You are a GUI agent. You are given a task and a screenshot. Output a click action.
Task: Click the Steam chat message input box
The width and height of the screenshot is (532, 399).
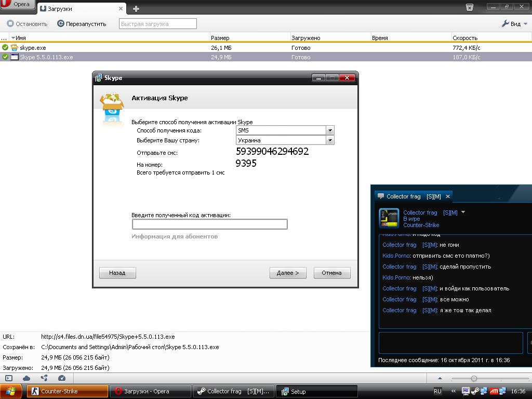pyautogui.click(x=450, y=343)
